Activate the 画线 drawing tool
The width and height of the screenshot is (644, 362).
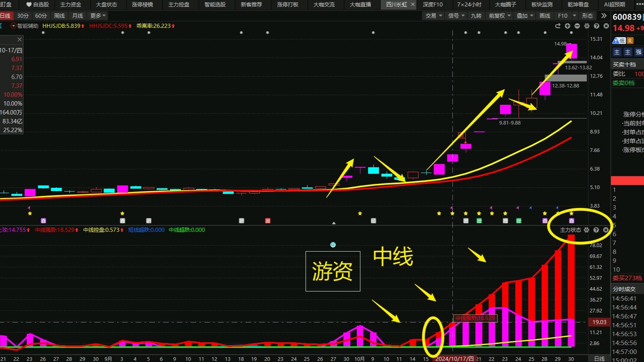[545, 16]
